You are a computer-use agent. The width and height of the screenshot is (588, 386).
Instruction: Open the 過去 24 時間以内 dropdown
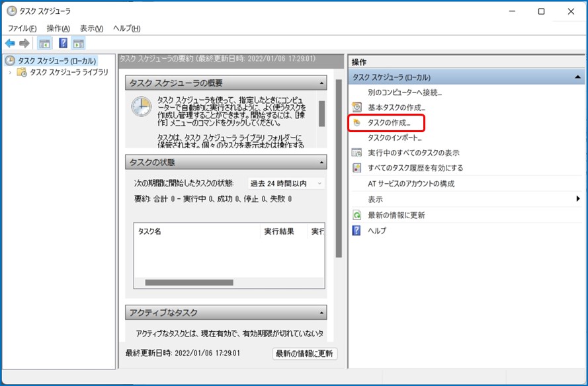click(286, 183)
